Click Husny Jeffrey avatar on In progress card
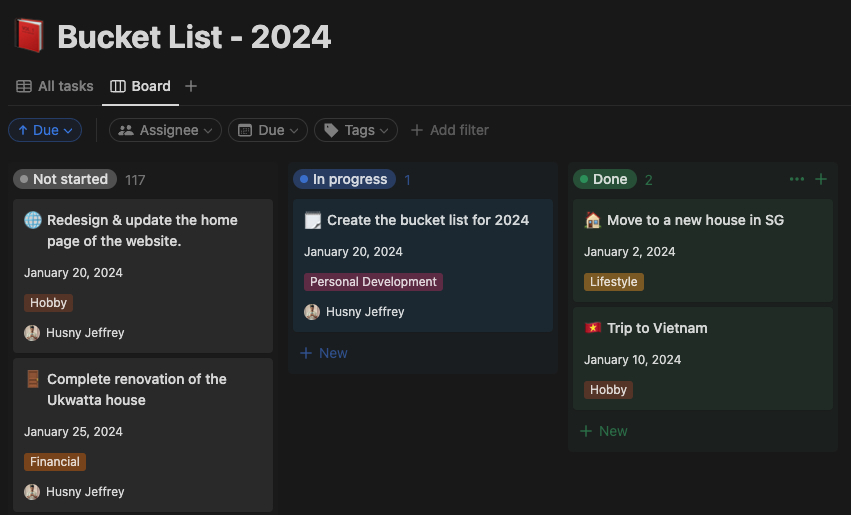Screen dimensions: 851x515 312,312
